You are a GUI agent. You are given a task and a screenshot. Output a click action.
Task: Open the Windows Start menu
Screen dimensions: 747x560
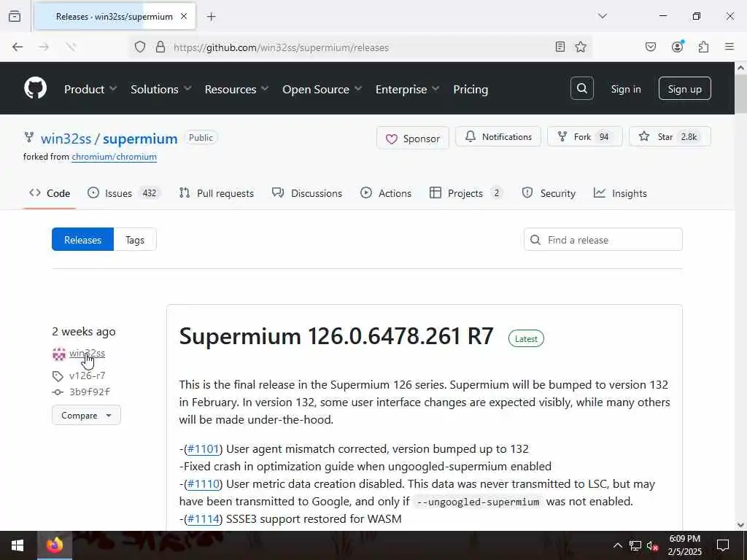tap(18, 545)
